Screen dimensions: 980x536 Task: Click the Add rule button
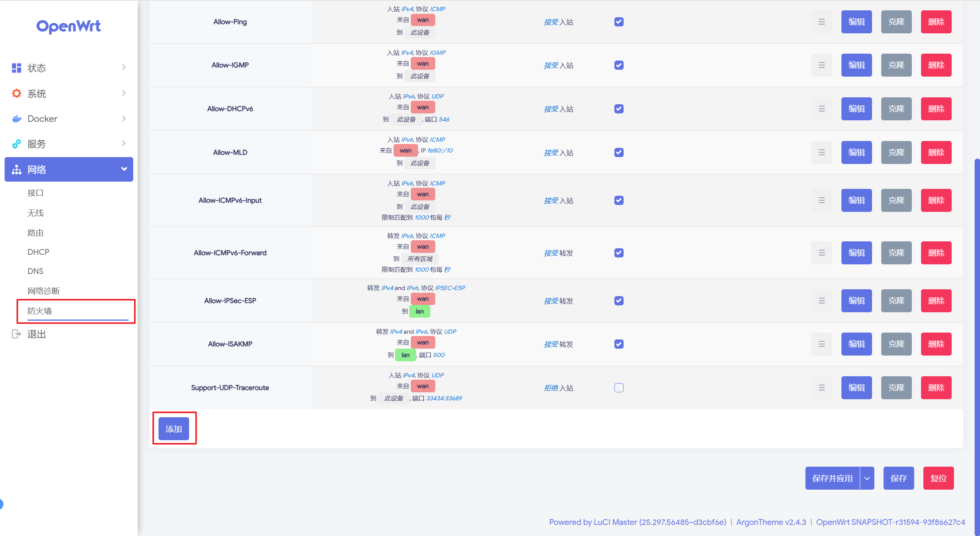[x=173, y=429]
